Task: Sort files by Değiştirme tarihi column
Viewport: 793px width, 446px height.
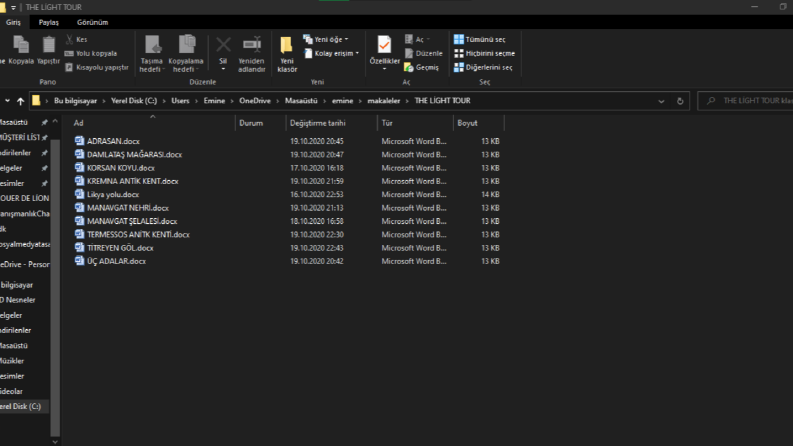Action: (x=318, y=123)
